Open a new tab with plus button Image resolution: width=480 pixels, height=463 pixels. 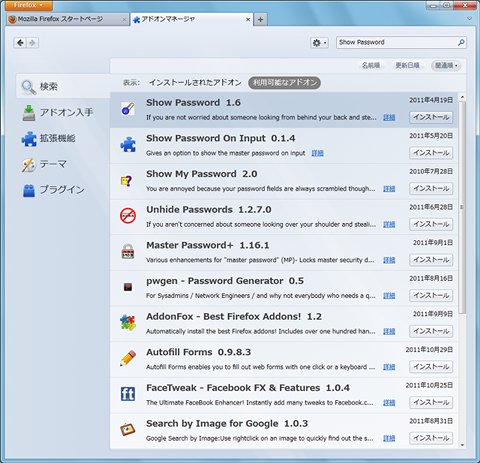coord(260,20)
